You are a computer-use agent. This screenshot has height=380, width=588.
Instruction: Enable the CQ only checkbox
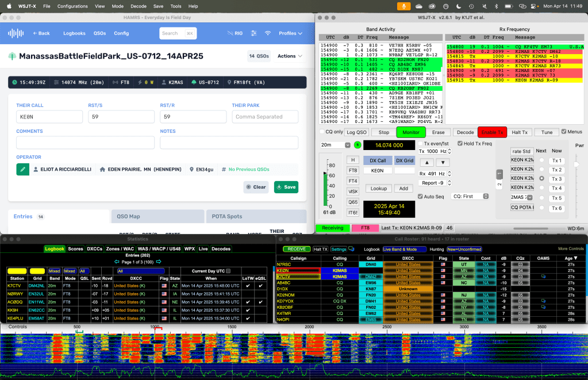(x=322, y=132)
